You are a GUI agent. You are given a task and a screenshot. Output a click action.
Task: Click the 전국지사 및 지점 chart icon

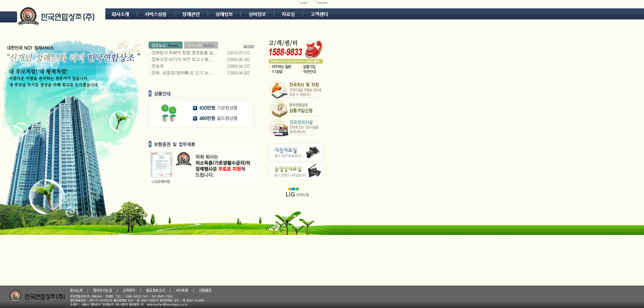(x=278, y=89)
